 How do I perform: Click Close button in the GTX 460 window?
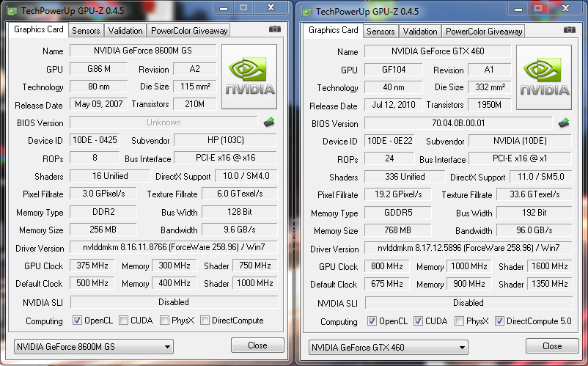[552, 346]
